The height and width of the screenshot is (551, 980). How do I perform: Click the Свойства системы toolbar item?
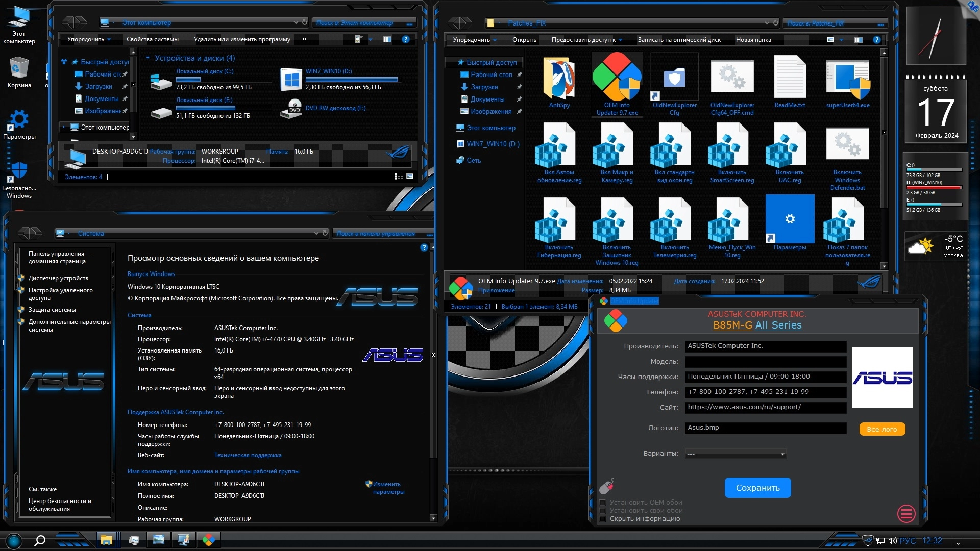click(x=152, y=39)
